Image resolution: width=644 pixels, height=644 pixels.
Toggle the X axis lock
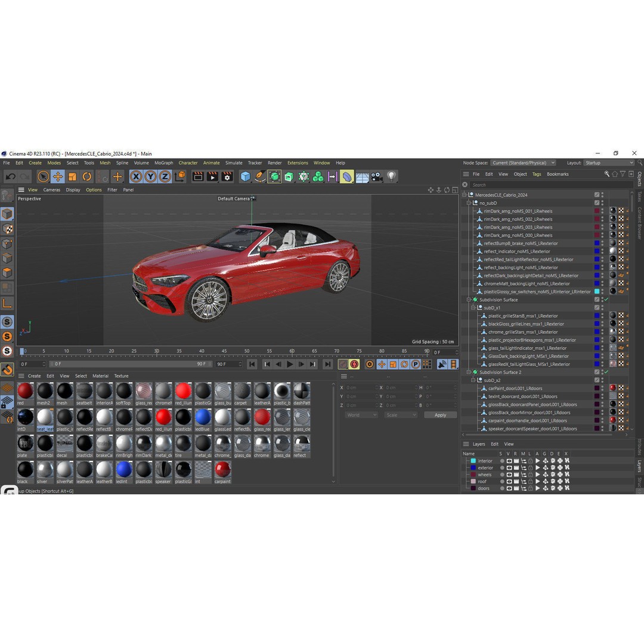pos(136,177)
